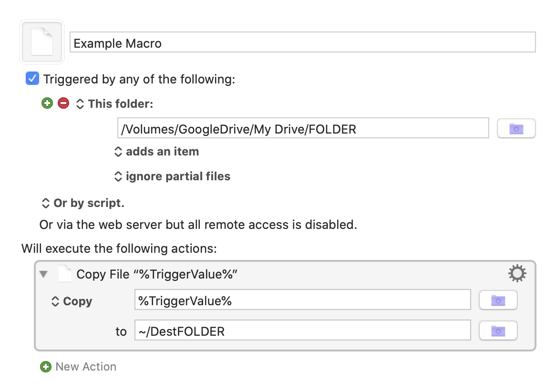
Task: Open the Copy operation popup in the action
Action: (x=72, y=301)
